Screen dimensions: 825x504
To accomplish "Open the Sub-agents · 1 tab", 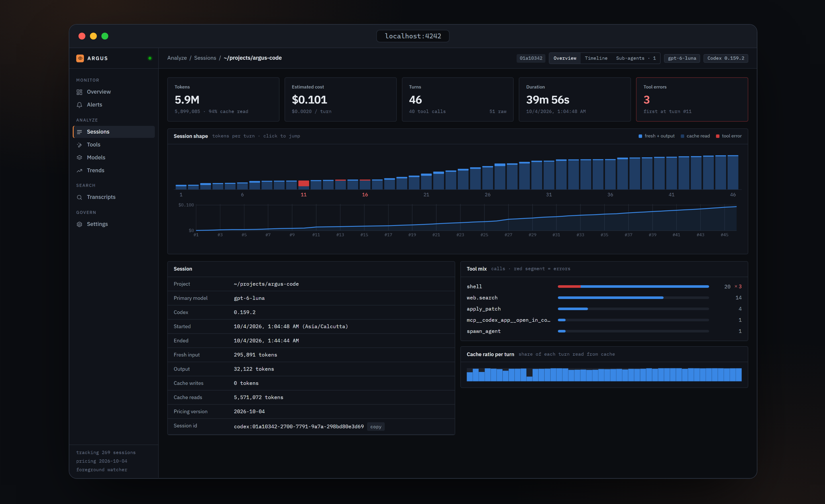I will tap(636, 58).
